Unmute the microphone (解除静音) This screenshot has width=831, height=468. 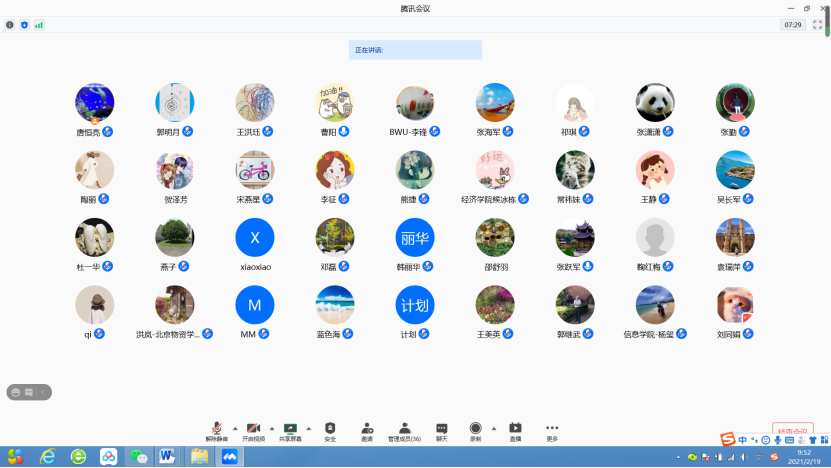217,429
